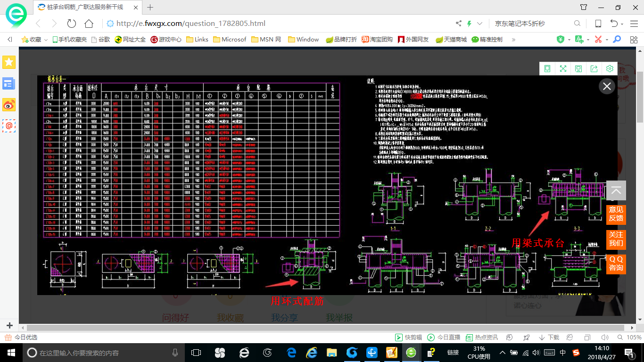This screenshot has width=644, height=362.
Task: Open the 淘宝团购 bookmark
Action: 377,40
